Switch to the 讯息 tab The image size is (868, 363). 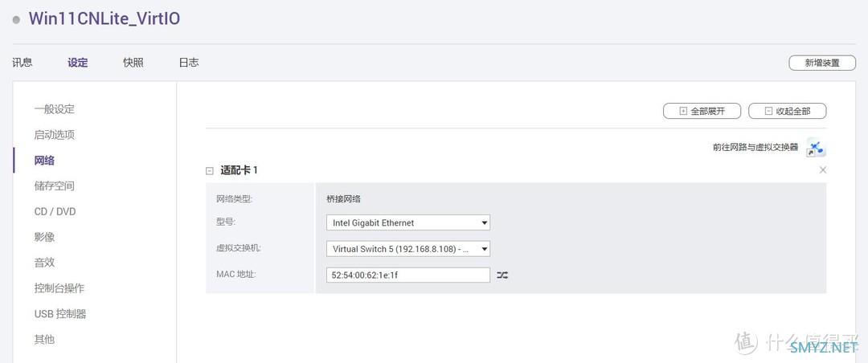(x=23, y=63)
